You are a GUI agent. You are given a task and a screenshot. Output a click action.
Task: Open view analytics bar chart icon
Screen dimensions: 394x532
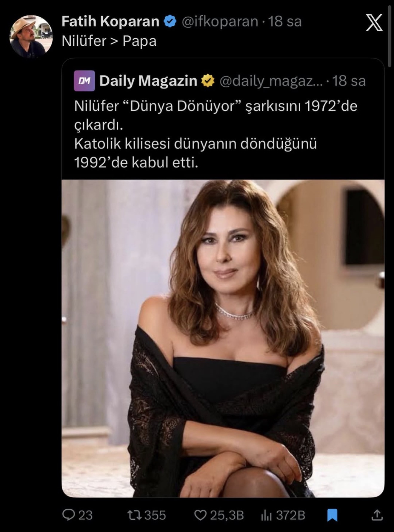266,515
